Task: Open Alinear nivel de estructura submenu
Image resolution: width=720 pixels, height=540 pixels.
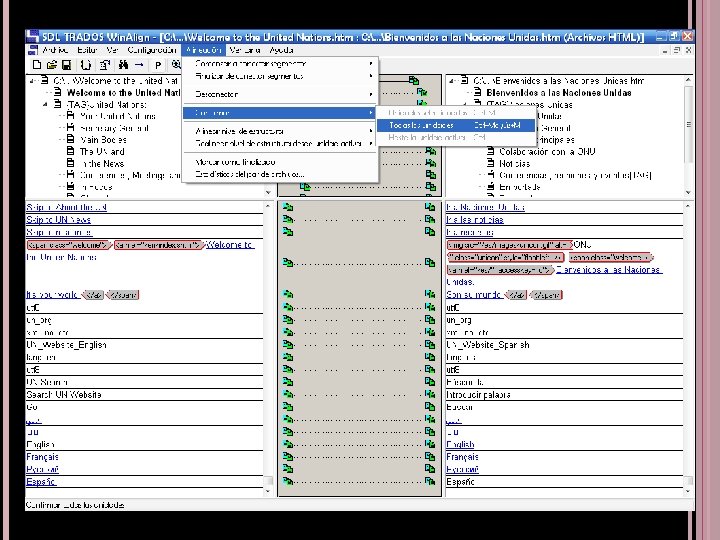Action: (281, 131)
